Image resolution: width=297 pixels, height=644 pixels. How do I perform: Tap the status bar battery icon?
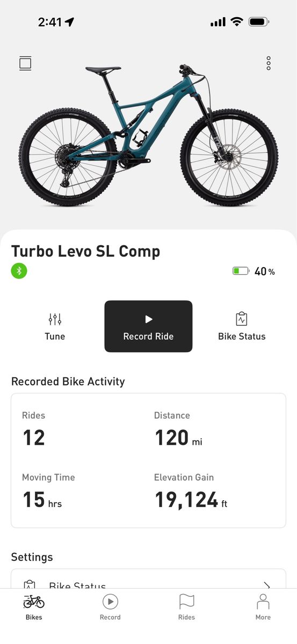[x=259, y=22]
